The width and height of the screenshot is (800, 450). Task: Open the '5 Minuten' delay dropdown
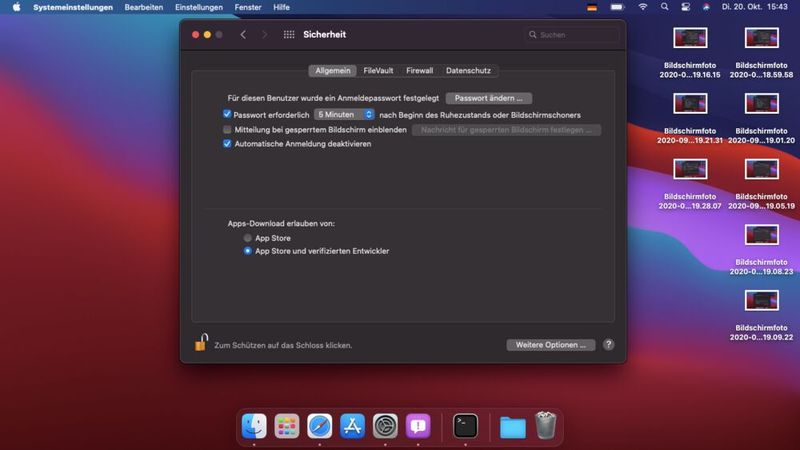(x=344, y=114)
